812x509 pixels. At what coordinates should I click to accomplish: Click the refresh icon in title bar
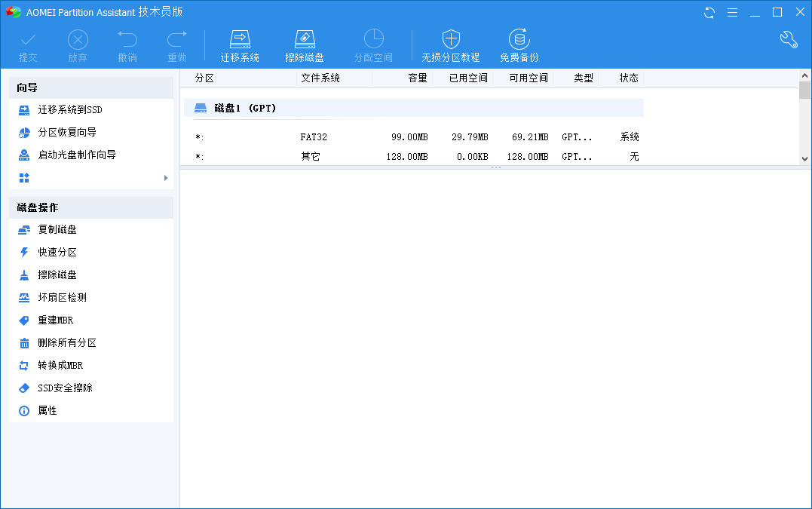pos(709,12)
